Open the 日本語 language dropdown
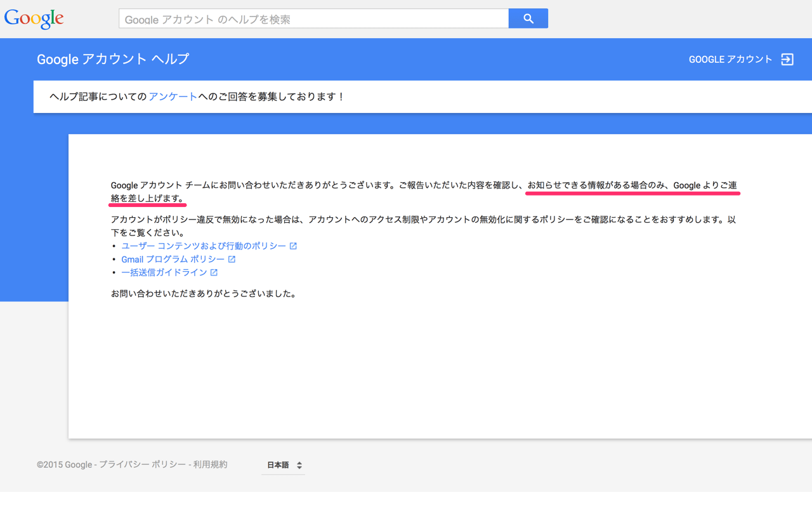The image size is (812, 518). (284, 465)
